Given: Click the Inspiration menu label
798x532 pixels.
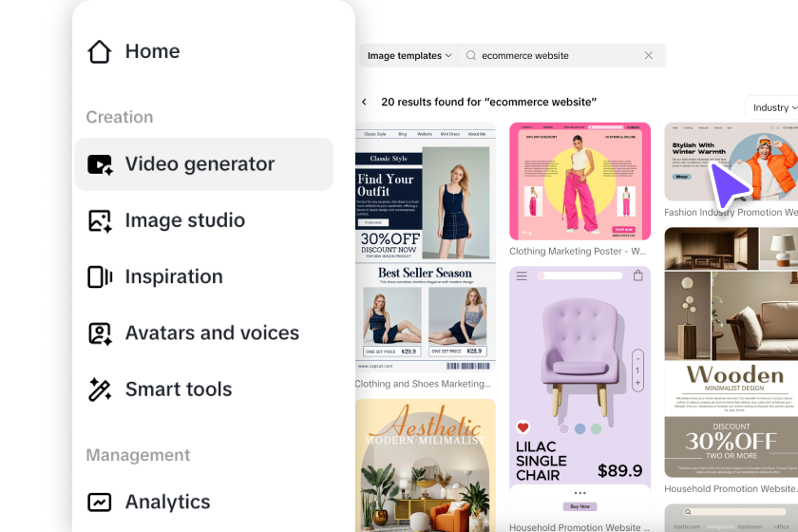Looking at the screenshot, I should click(174, 277).
